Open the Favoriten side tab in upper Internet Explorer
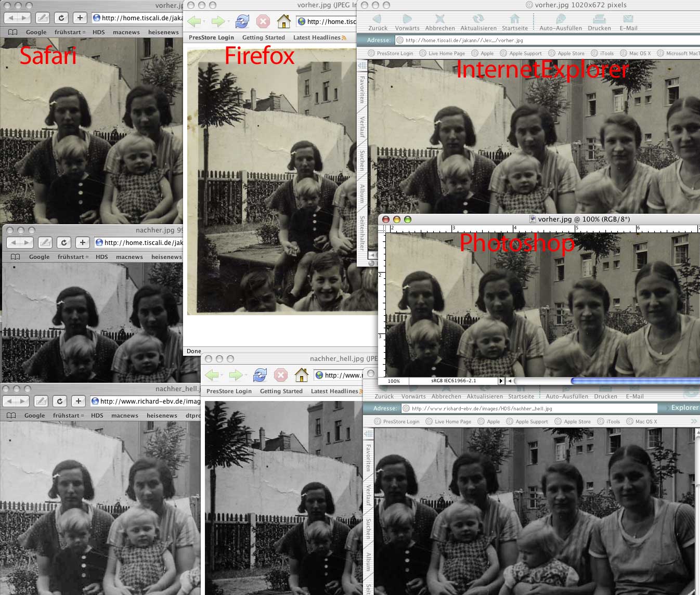700x595 pixels. [x=362, y=90]
